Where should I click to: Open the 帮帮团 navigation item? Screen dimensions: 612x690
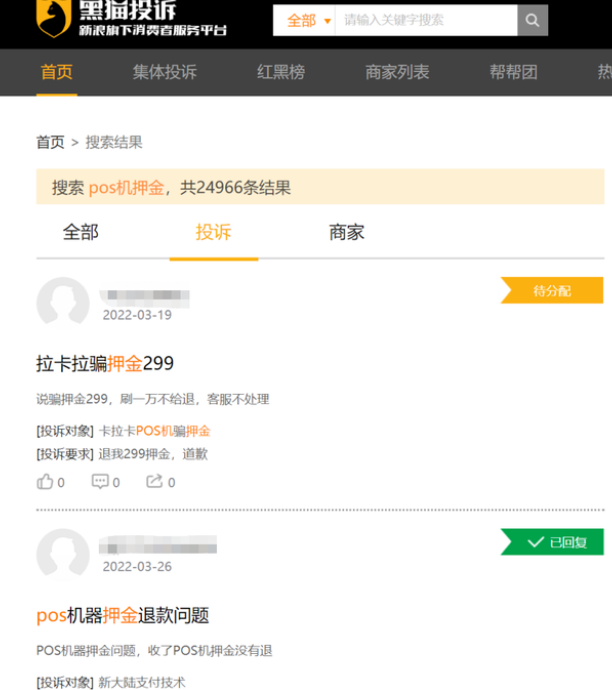513,72
